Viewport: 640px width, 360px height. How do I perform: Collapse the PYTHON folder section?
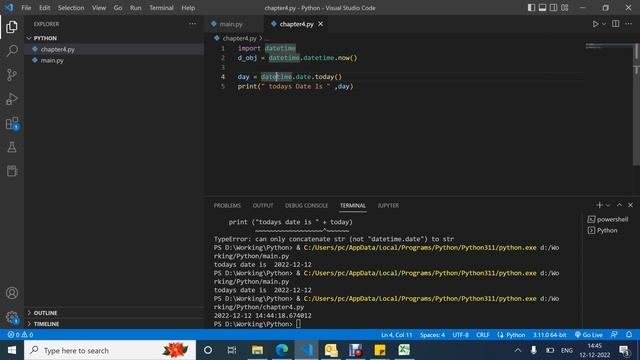(114, 38)
